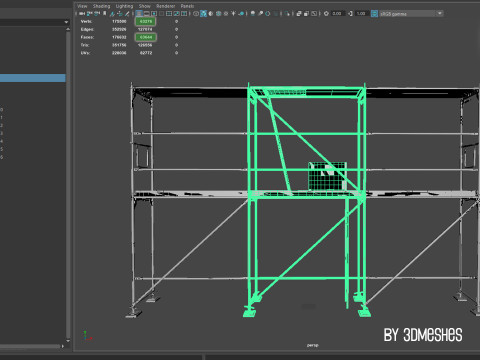Click the left panel's scroll-up arrow
The image size is (480, 360).
click(68, 29)
